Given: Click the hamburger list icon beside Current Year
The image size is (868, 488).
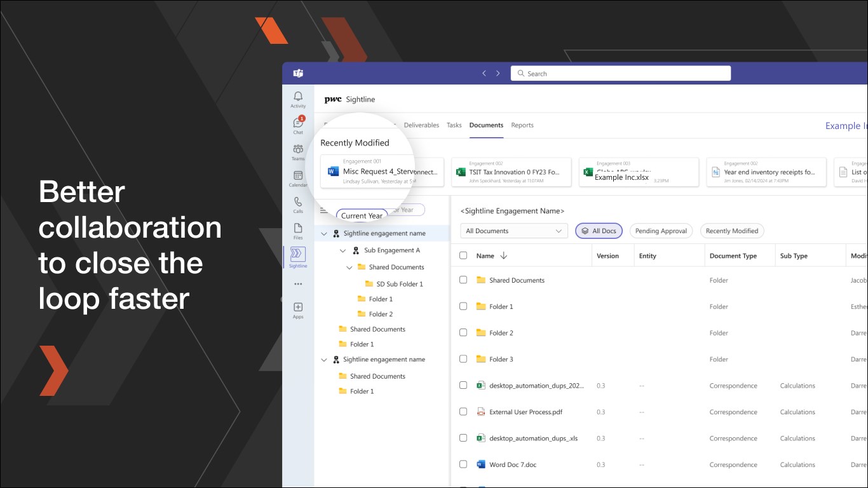Looking at the screenshot, I should pyautogui.click(x=324, y=210).
